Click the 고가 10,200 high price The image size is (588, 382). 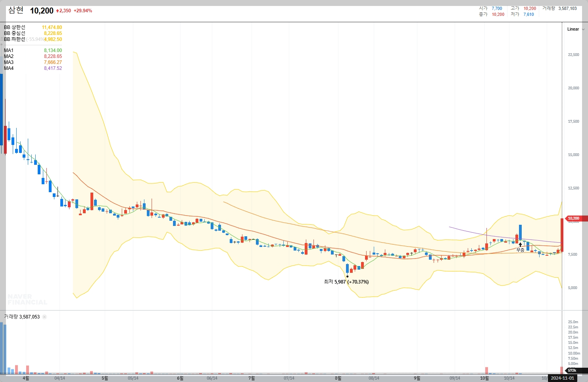coord(523,8)
